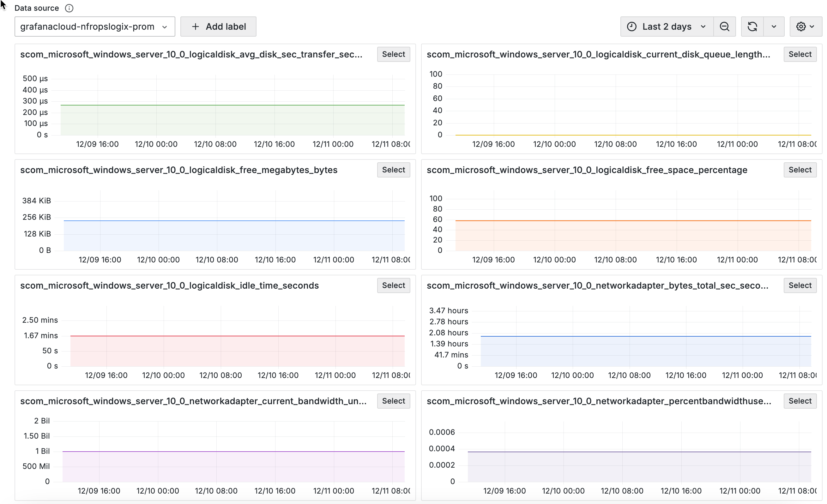The image size is (827, 504).
Task: Click the Data source info icon
Action: point(69,8)
